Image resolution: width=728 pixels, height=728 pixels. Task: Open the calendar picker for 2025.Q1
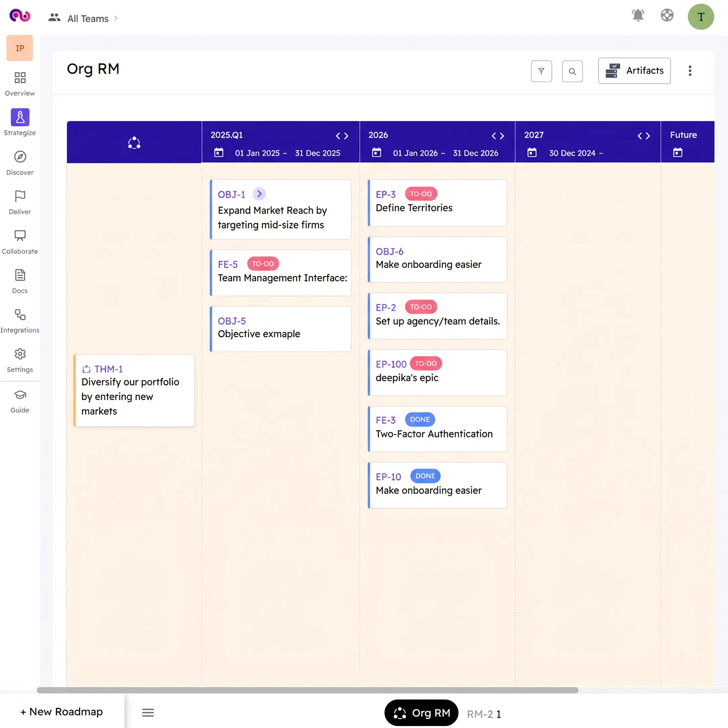pyautogui.click(x=219, y=153)
